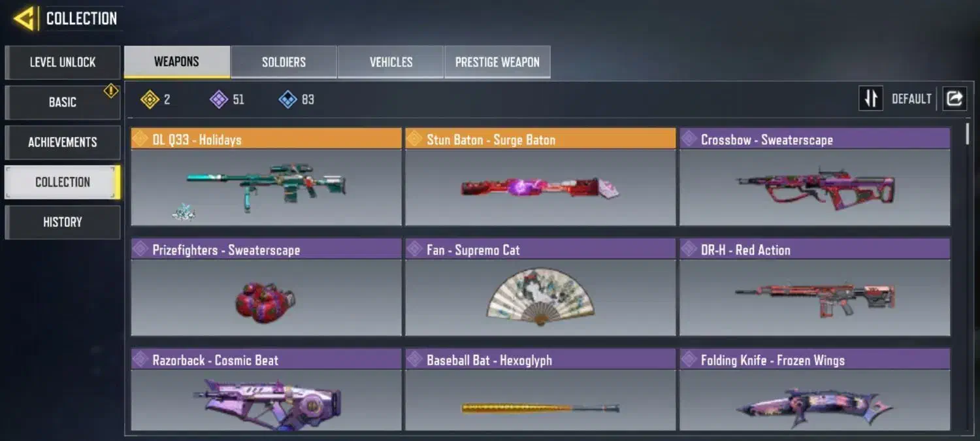Select the DL Q33 - Holidays weapon card
This screenshot has width=980, height=441.
click(266, 176)
